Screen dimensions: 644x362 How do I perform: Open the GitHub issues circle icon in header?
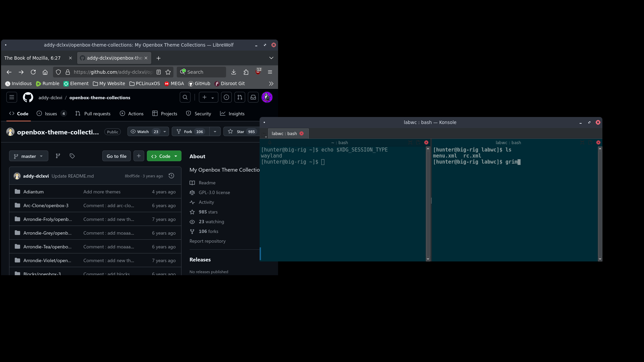tap(226, 97)
